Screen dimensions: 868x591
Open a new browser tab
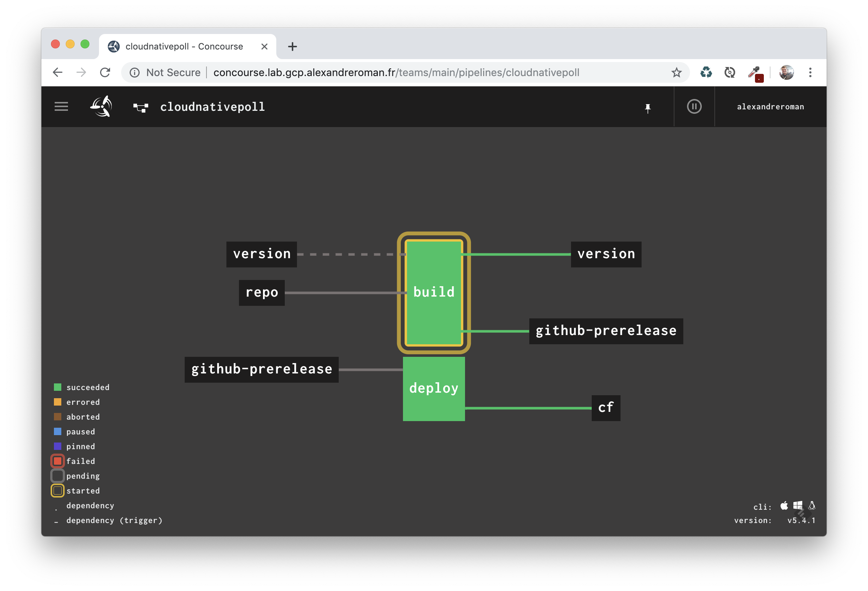(293, 47)
